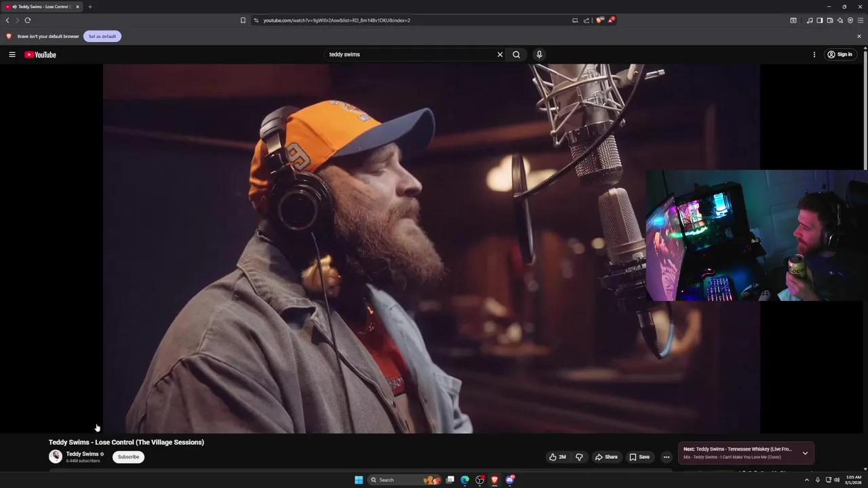
Task: Open Discord from the taskbar
Action: (x=510, y=480)
